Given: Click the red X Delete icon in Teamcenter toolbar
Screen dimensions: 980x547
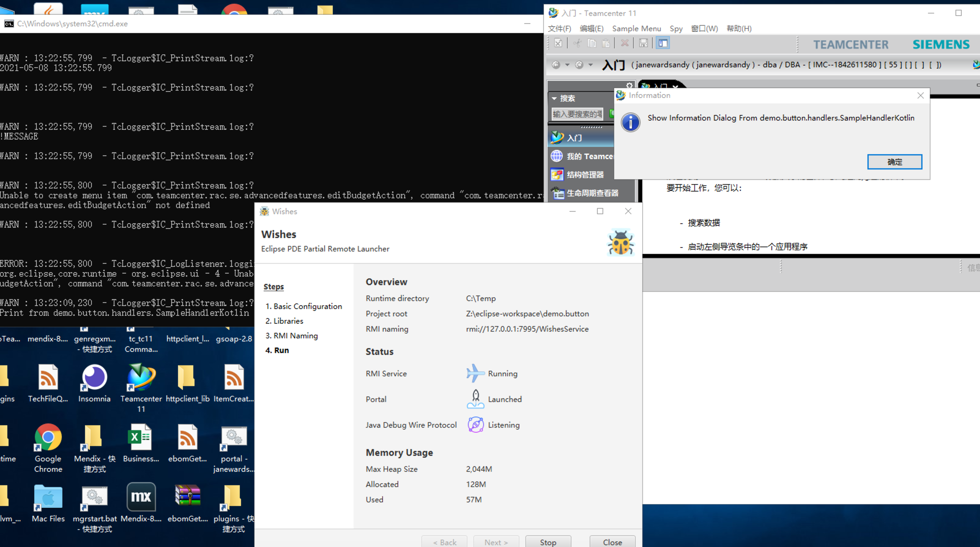Looking at the screenshot, I should 625,43.
